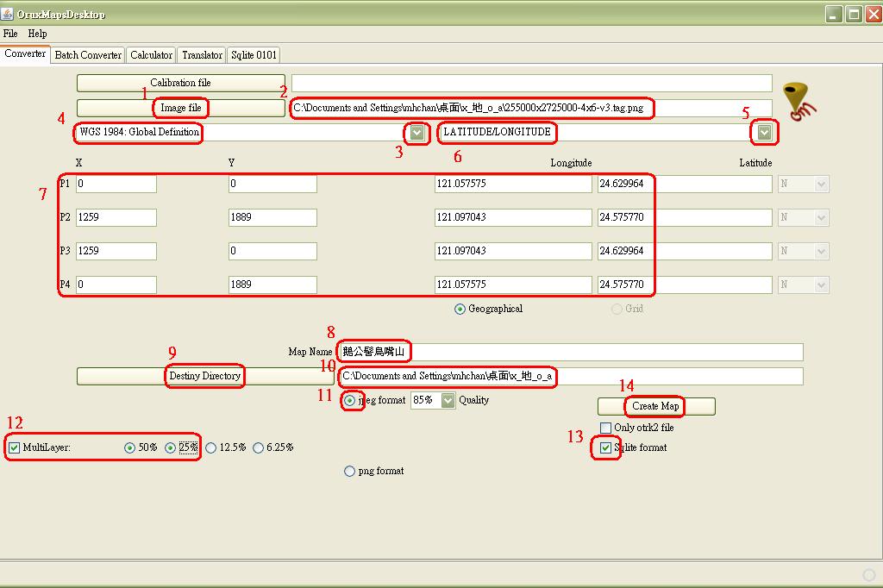Click the P3 longitude field
The width and height of the screenshot is (883, 588).
pyautogui.click(x=513, y=251)
